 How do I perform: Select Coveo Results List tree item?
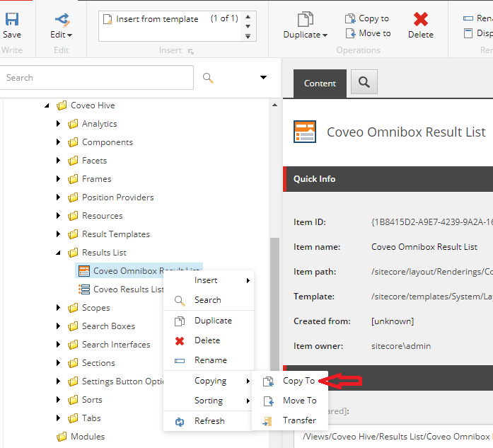tap(128, 289)
